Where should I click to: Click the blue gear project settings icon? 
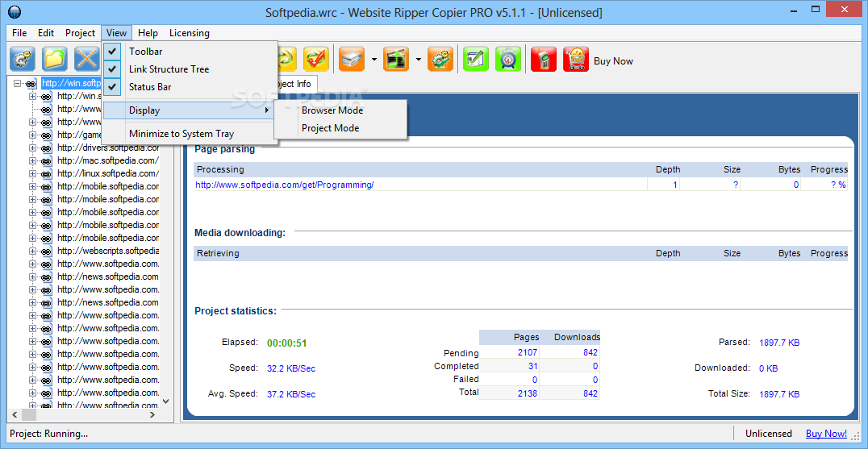[x=23, y=59]
